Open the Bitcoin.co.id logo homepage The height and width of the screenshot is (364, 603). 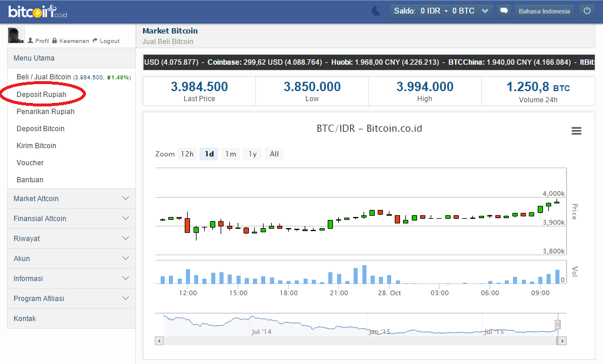pos(37,11)
